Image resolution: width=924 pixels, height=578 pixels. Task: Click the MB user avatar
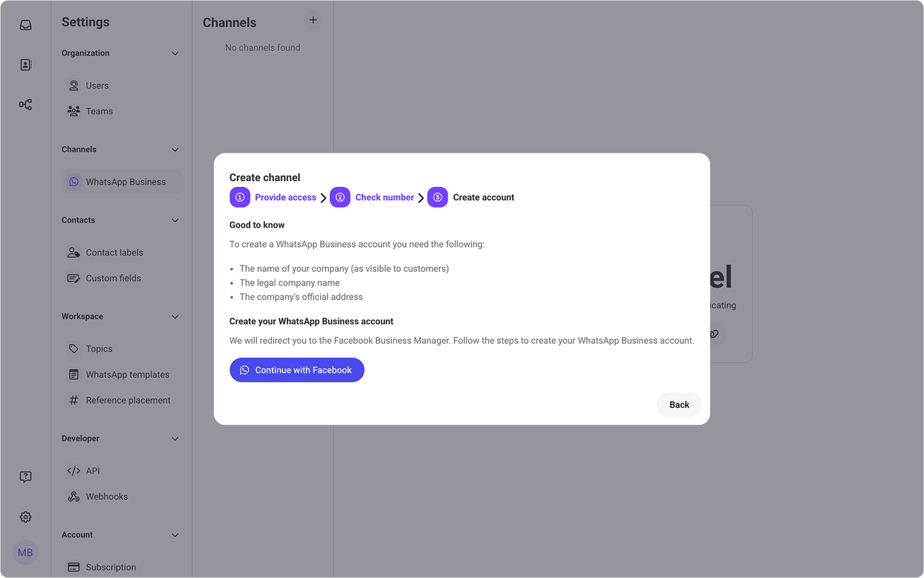pos(26,553)
